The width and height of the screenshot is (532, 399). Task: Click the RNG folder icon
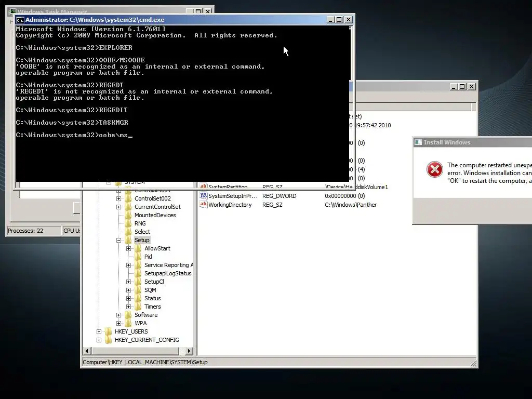[128, 223]
